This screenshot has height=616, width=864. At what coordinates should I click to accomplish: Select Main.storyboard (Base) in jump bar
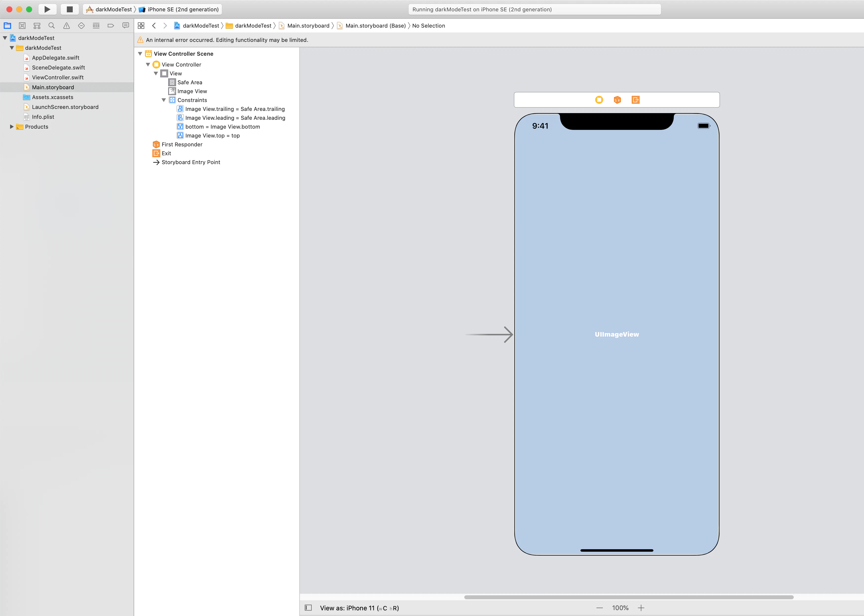(371, 26)
